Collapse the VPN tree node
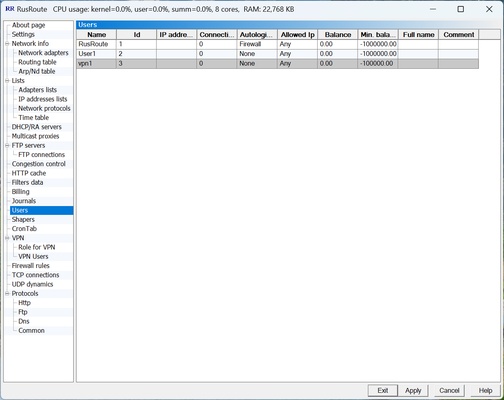Viewport: 504px width, 400px height. coord(7,238)
